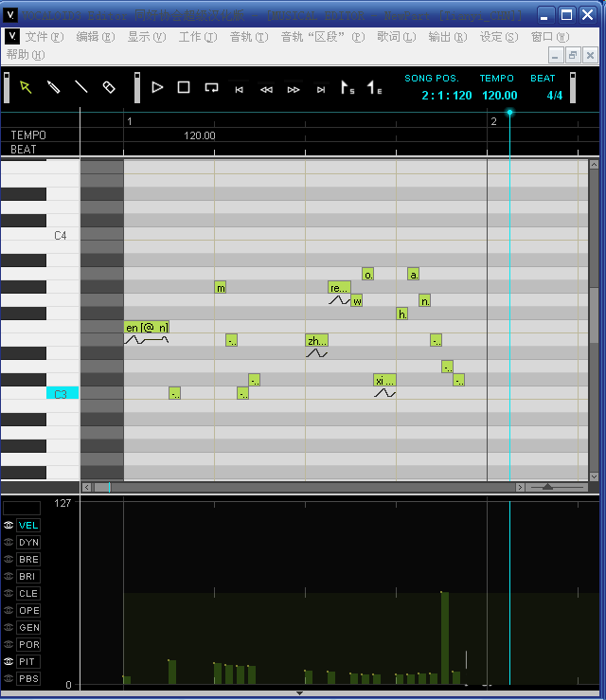Select the DYN parameter button
The width and height of the screenshot is (606, 700).
click(x=28, y=542)
